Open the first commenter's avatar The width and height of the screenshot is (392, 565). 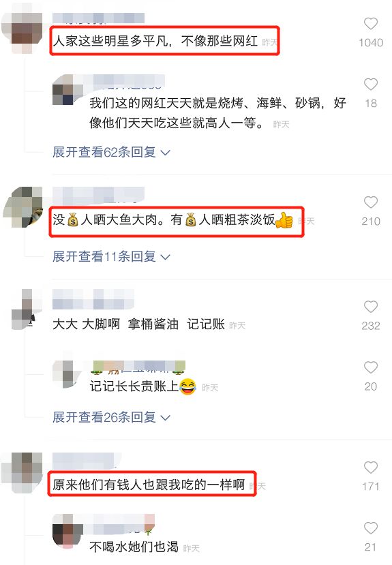tap(23, 33)
